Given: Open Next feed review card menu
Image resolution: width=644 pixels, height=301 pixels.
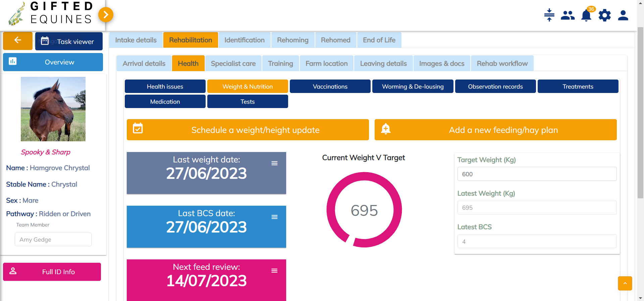Looking at the screenshot, I should 274,271.
